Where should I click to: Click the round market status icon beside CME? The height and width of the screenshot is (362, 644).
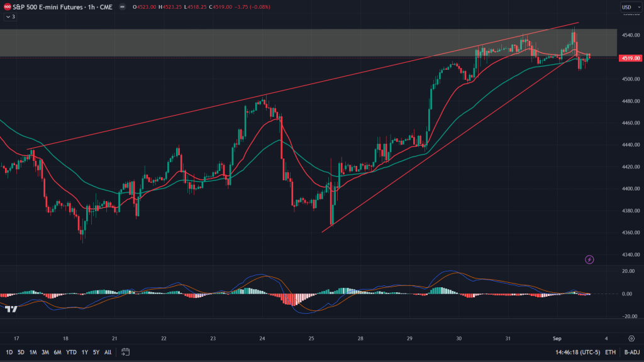[121, 7]
